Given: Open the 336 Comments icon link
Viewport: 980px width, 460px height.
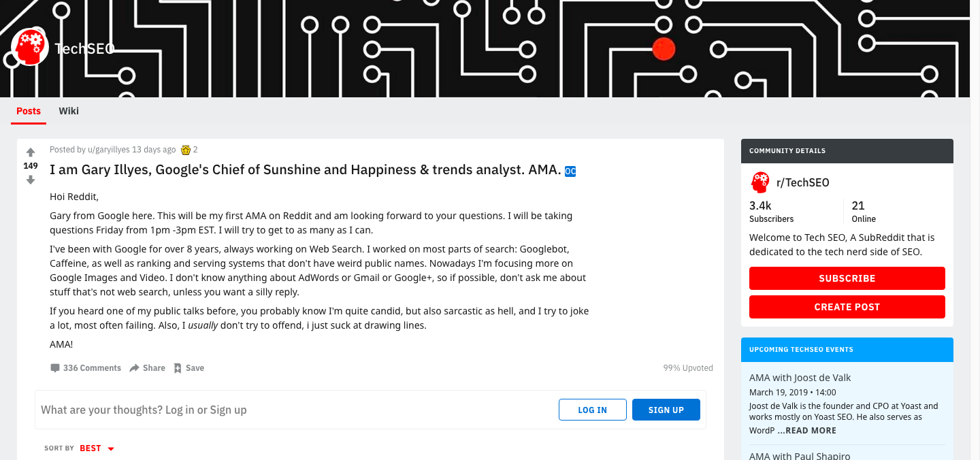Looking at the screenshot, I should coord(55,368).
